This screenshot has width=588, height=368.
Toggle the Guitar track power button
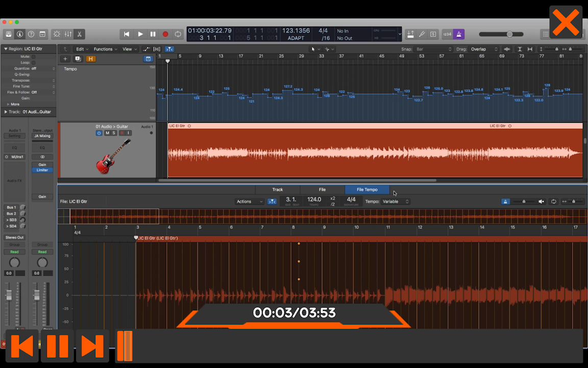(x=99, y=133)
